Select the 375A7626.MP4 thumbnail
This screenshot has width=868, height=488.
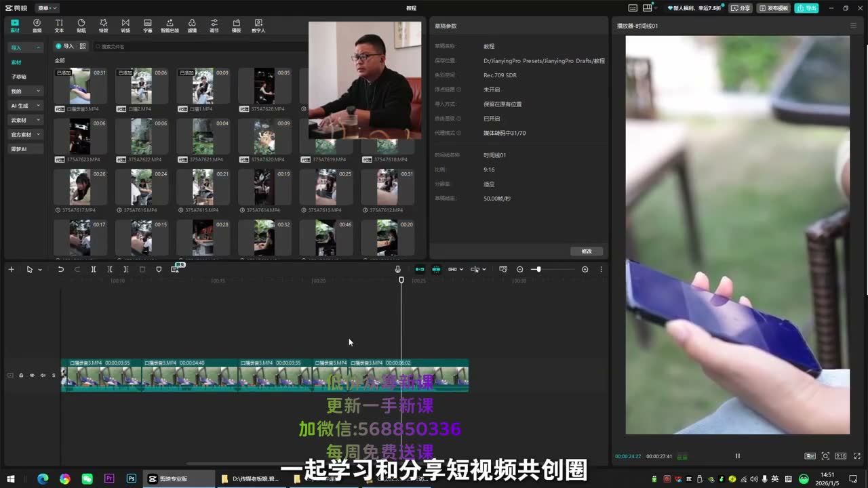264,86
